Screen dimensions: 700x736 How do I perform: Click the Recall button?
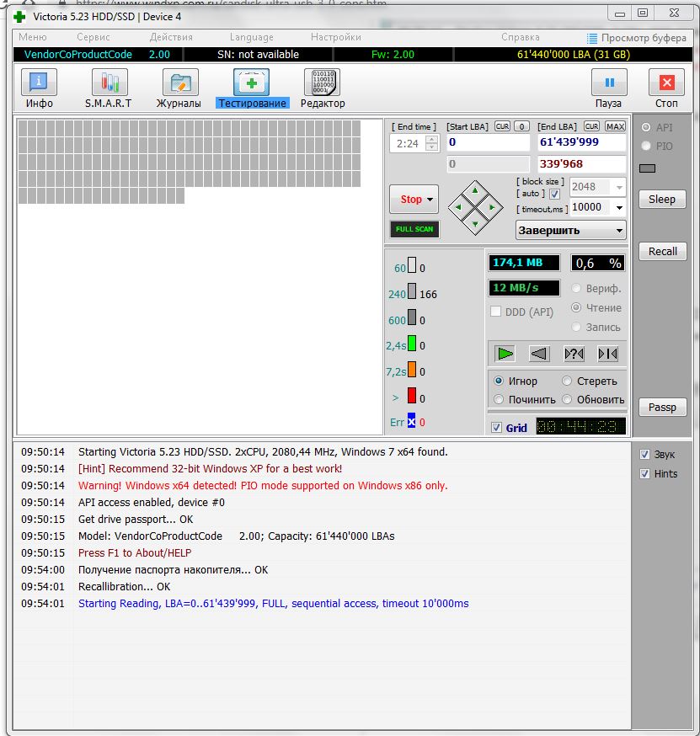pos(662,251)
